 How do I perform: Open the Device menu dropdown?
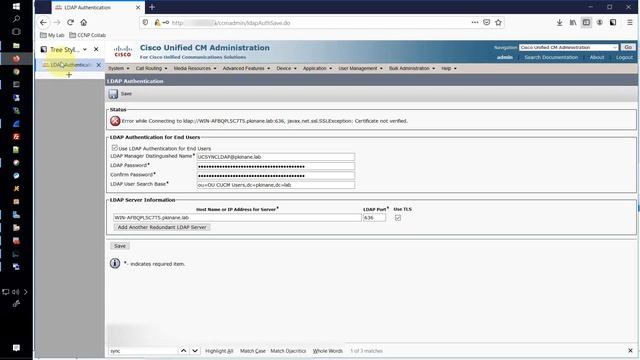[x=287, y=68]
